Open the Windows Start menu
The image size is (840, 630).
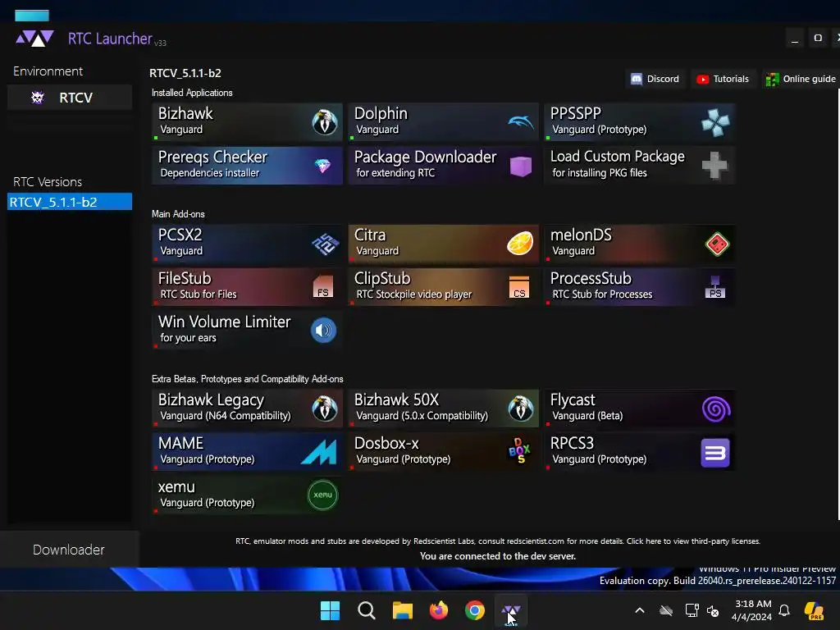pos(330,610)
